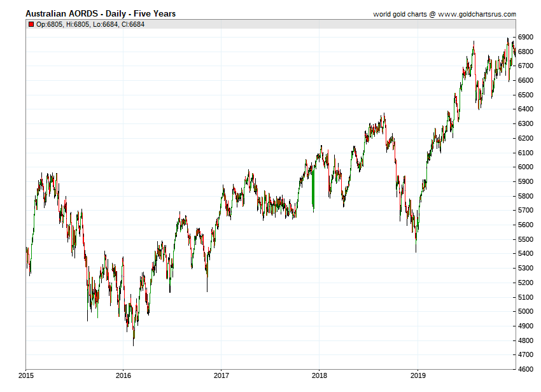
Task: Click the 6700 y-axis label
Action: [525, 66]
